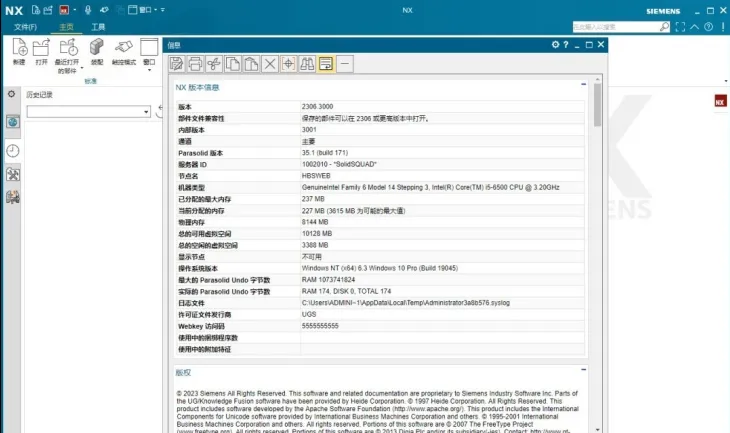
Task: Click the touch mode icon in title bar
Action: tap(104, 10)
